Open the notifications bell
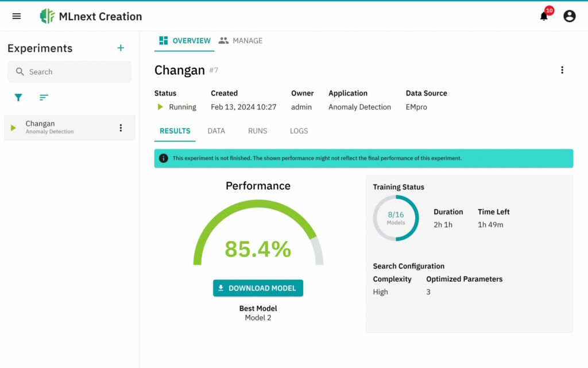This screenshot has height=368, width=588. coord(544,16)
